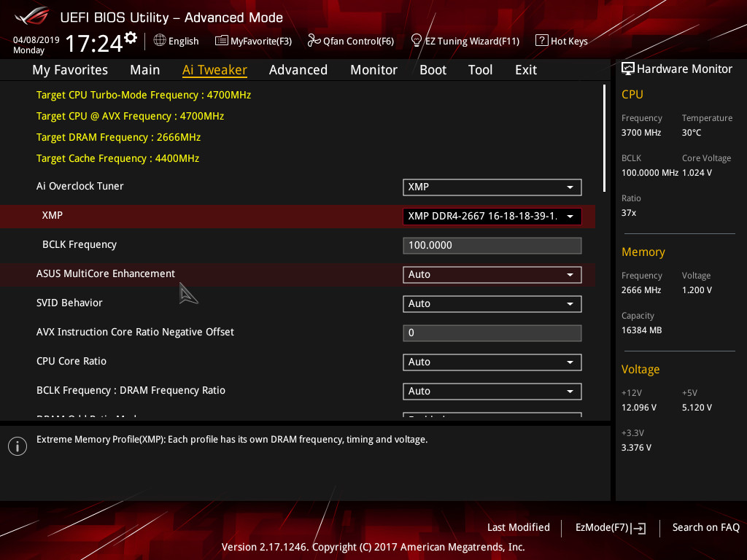Open the Ai Overclock Tuner dropdown
Viewport: 747px width, 560px height.
tap(492, 187)
